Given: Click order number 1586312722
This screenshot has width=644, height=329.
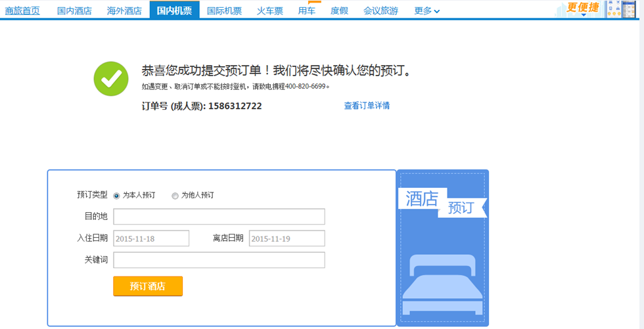Looking at the screenshot, I should (x=235, y=106).
